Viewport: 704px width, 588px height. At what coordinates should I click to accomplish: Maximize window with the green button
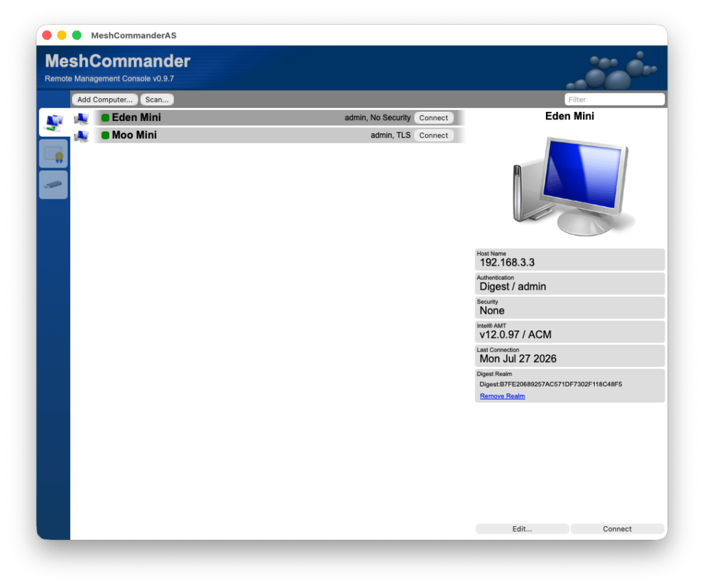(x=77, y=36)
